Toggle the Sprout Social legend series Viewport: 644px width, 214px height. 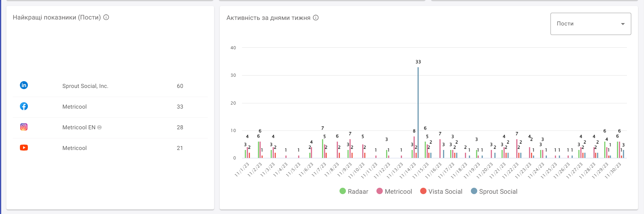click(494, 191)
